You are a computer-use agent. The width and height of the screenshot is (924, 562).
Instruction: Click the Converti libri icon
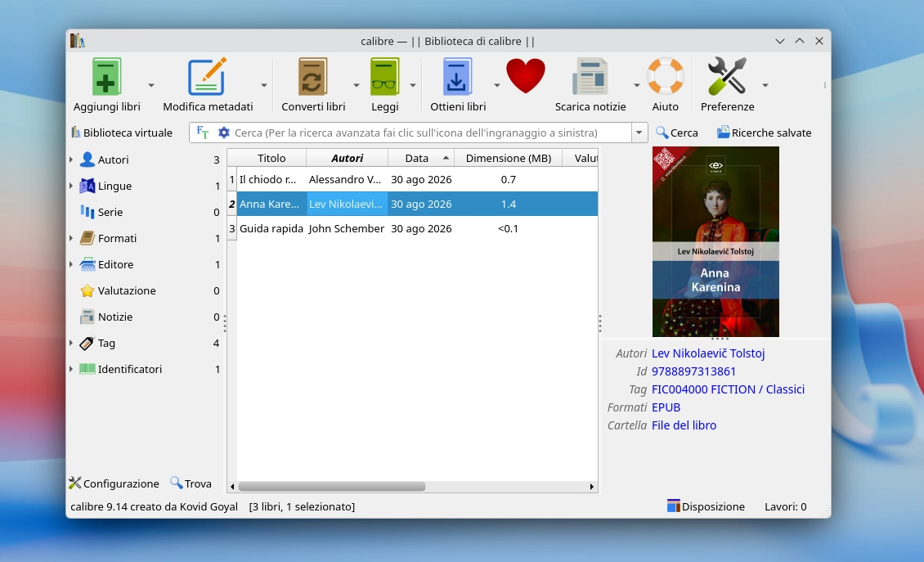[312, 77]
